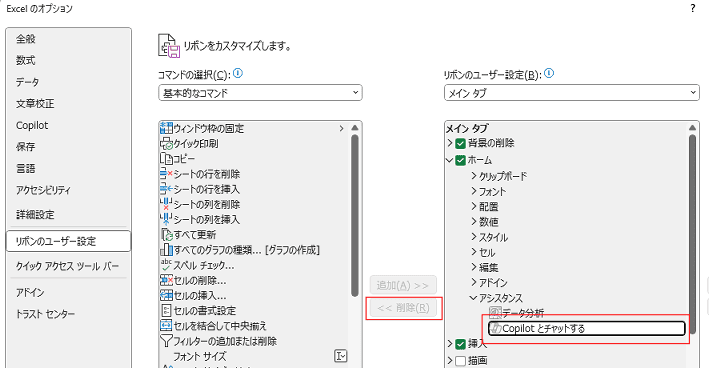Expand the 数値 group

474,222
